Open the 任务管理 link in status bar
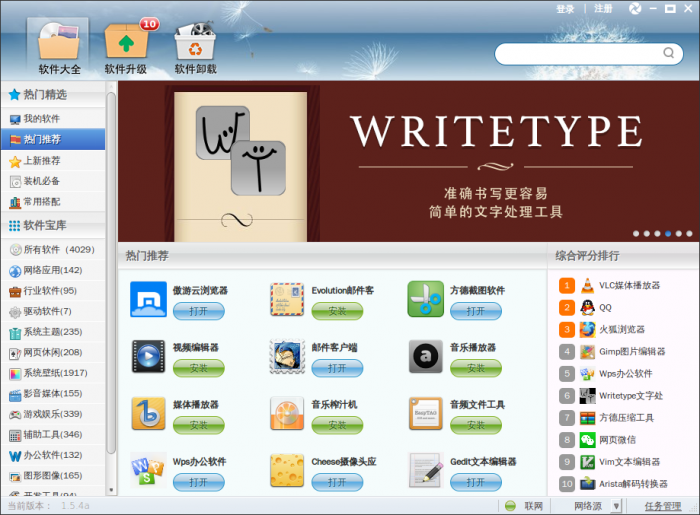The height and width of the screenshot is (515, 700). tap(662, 506)
